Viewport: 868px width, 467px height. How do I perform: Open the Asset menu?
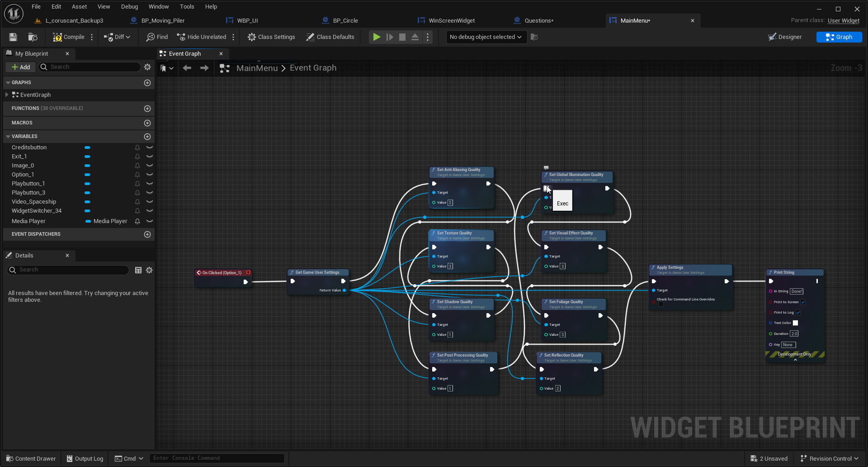pos(79,7)
